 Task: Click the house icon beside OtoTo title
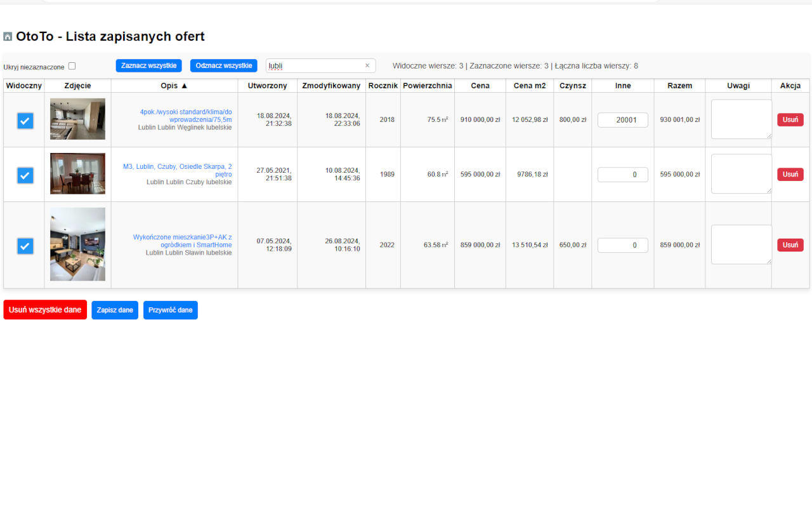[x=8, y=37]
